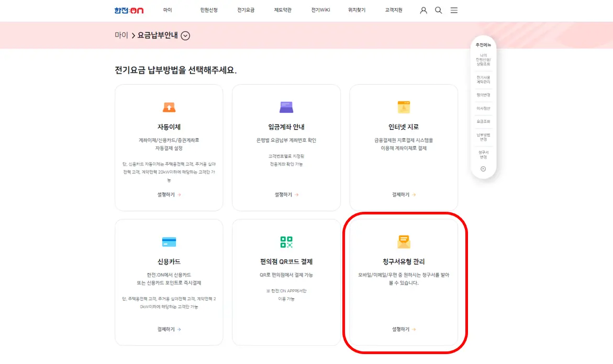613x364 pixels.
Task: Click 결제하기 under 인터넷 지로
Action: 404,194
